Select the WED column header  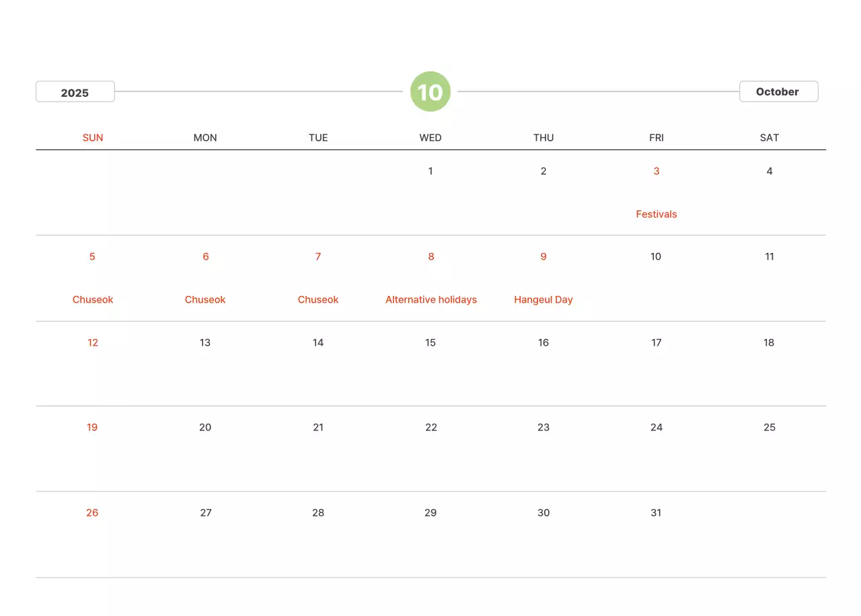click(430, 138)
